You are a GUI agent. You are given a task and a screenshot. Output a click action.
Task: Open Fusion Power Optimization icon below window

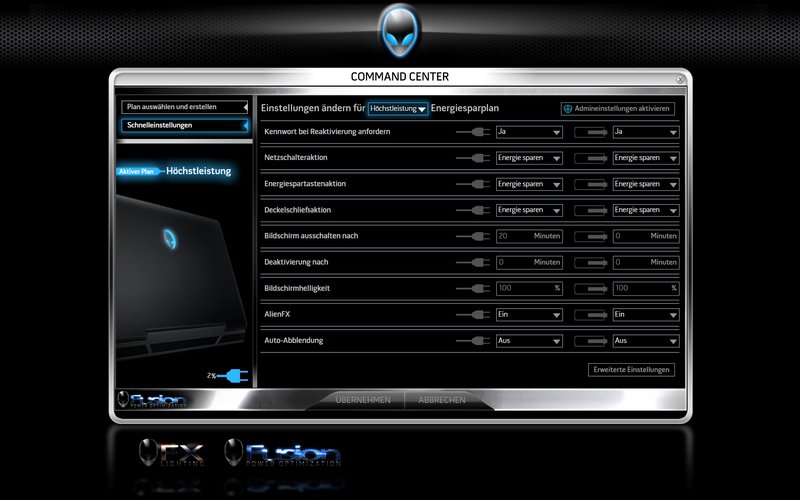click(x=283, y=453)
